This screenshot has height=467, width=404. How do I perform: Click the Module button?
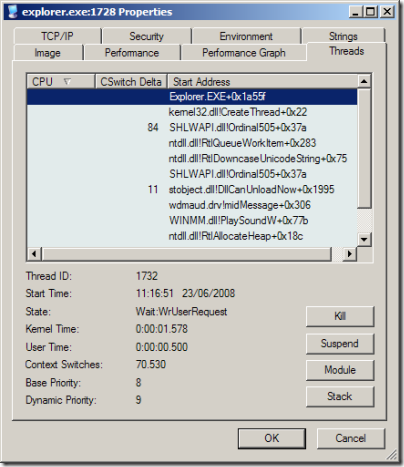[340, 370]
